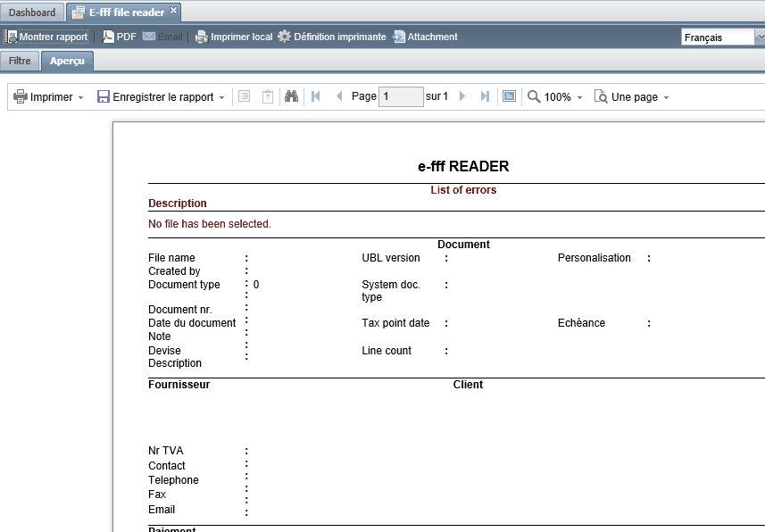Click the multi-page view icon

(x=509, y=96)
